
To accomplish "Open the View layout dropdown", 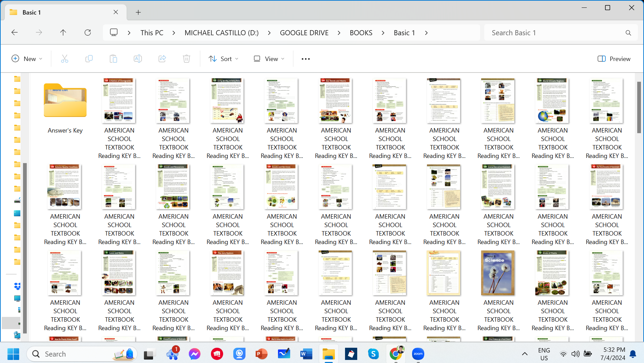I will click(269, 59).
